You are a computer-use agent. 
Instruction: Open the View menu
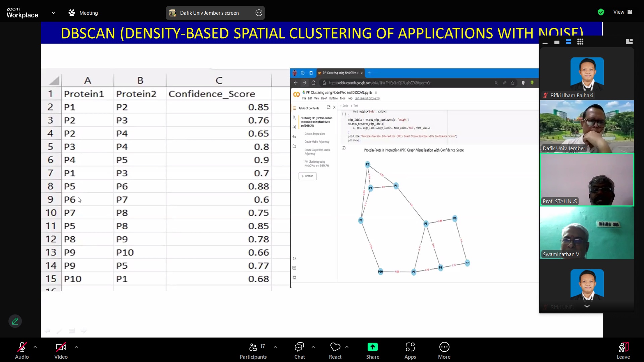pos(623,12)
